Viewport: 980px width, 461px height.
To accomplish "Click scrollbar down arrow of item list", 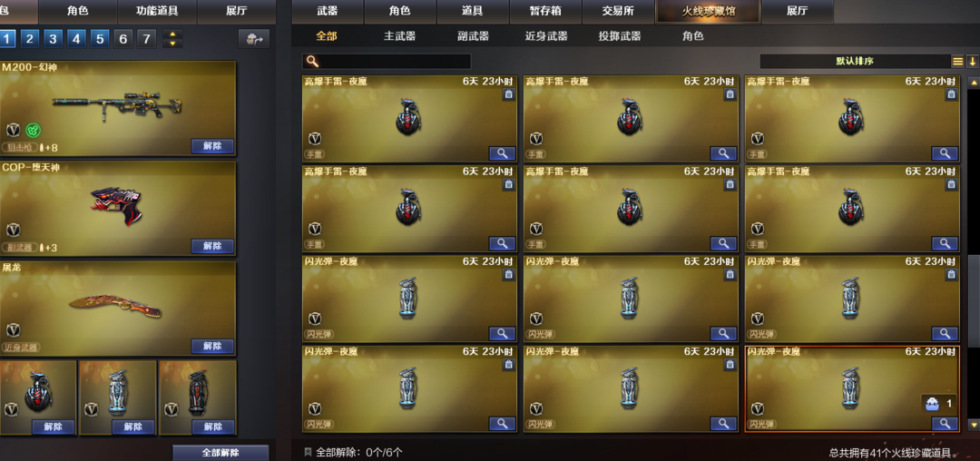I will [973, 424].
